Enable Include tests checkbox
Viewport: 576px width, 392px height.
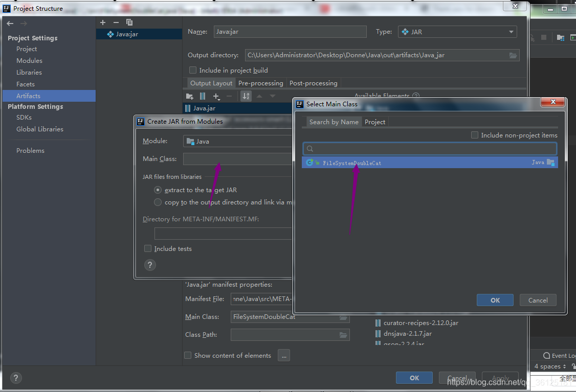coord(148,248)
